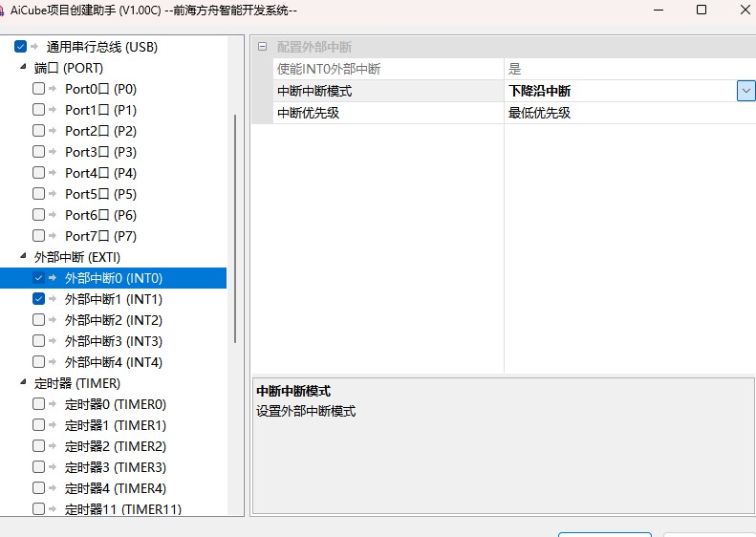Viewport: 756px width, 537px height.
Task: Open the 中断中断模式 dropdown arrow
Action: click(745, 91)
